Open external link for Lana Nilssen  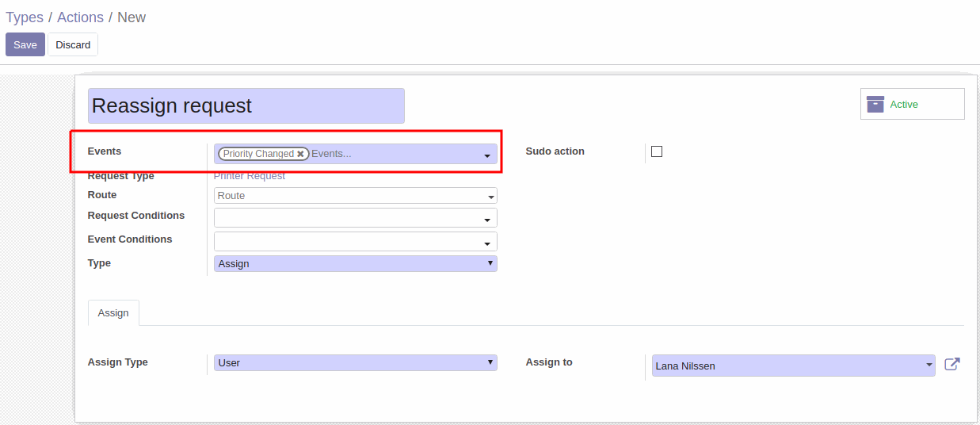pos(952,365)
